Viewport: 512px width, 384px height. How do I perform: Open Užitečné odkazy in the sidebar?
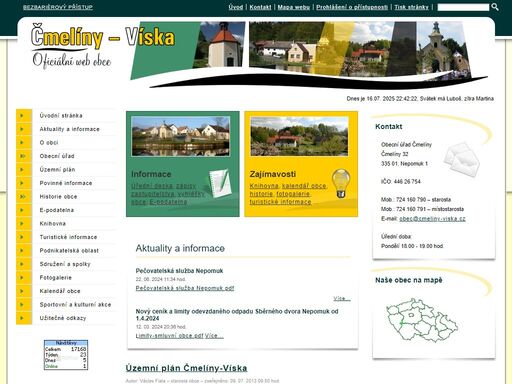coord(63,318)
